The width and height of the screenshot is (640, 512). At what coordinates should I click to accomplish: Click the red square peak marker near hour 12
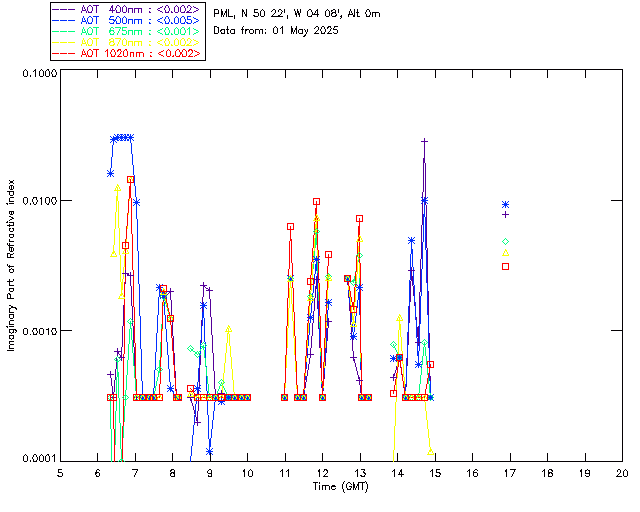pos(316,202)
